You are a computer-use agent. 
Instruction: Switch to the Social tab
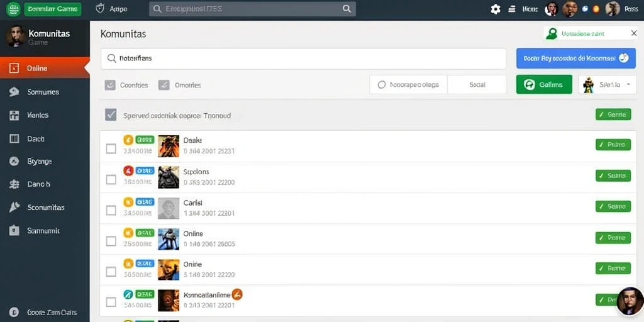coord(477,85)
